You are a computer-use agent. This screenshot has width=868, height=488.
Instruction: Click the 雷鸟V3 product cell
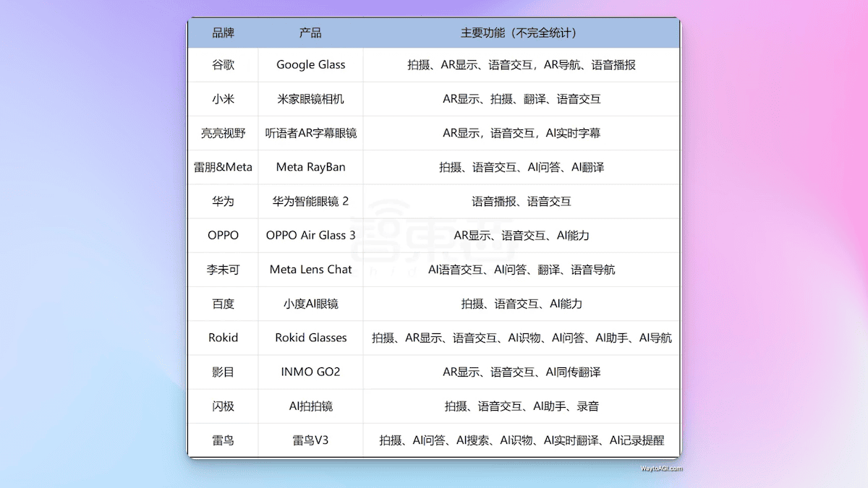pos(311,440)
